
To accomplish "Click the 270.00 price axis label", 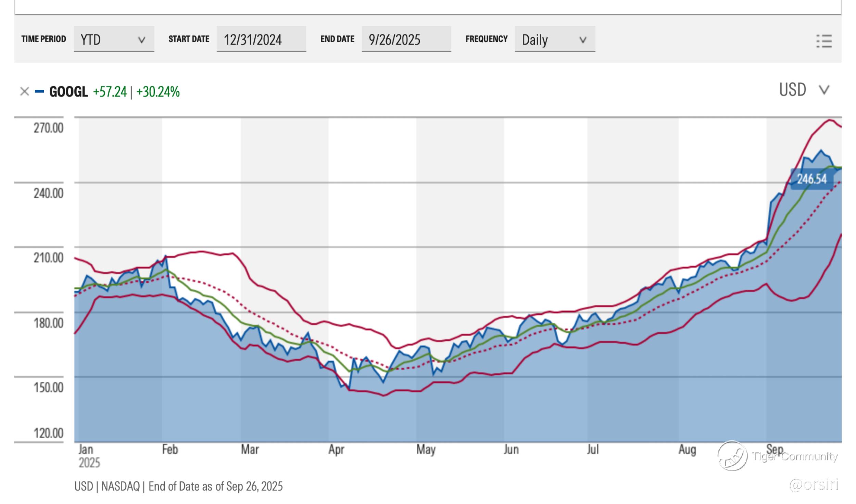I will click(48, 128).
